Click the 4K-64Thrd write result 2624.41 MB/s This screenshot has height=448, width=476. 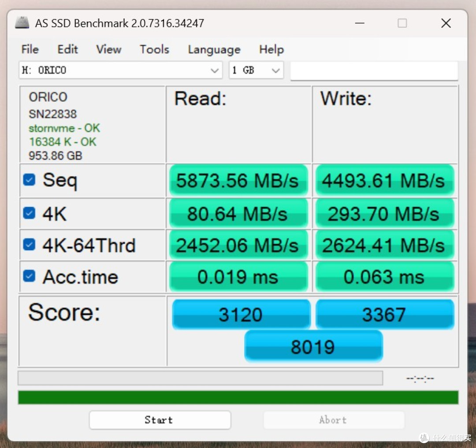pos(385,245)
